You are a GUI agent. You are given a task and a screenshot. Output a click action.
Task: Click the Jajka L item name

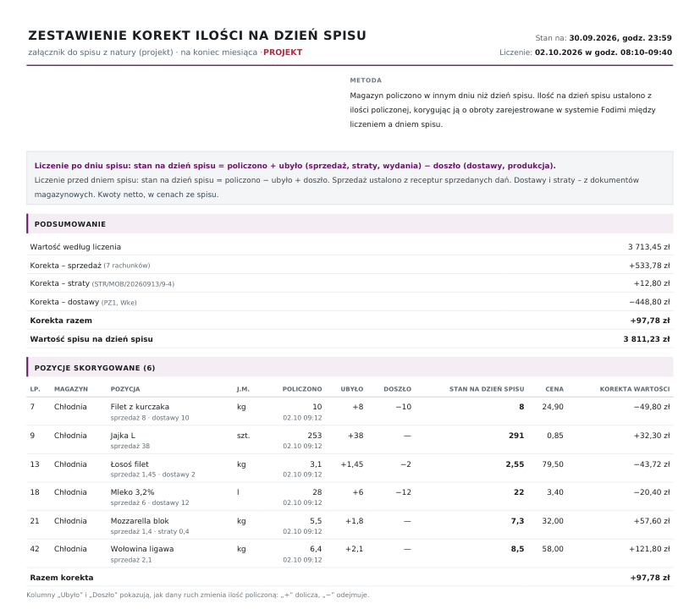tap(123, 436)
